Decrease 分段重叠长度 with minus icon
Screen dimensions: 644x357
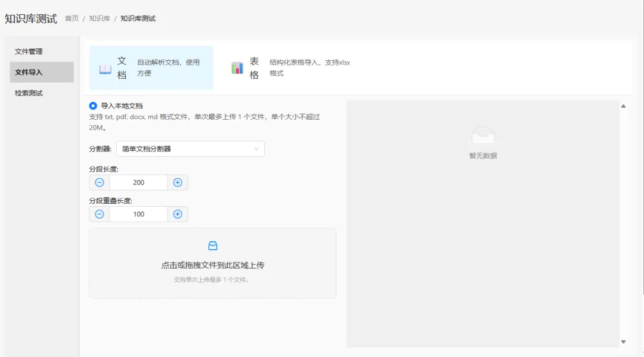pos(100,214)
